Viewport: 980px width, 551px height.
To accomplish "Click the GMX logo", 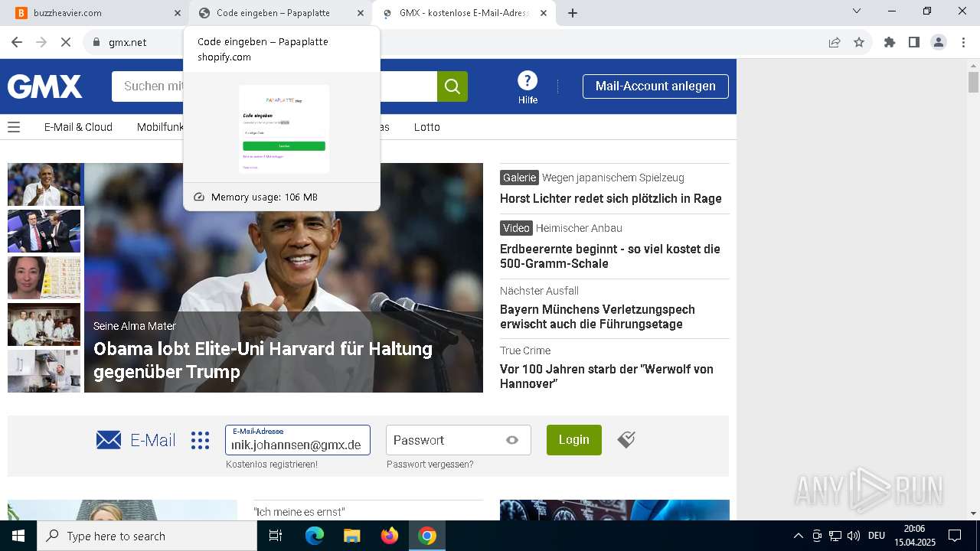I will coord(45,86).
